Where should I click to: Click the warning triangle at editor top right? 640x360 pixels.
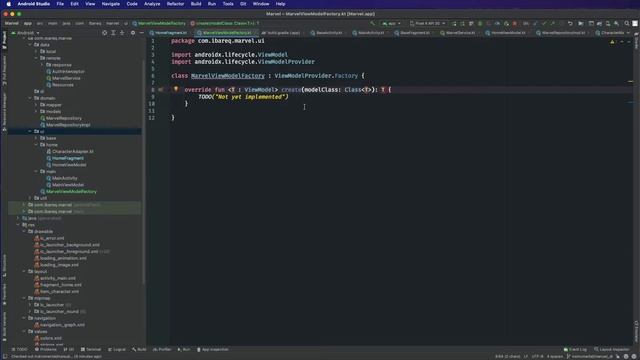pyautogui.click(x=612, y=42)
